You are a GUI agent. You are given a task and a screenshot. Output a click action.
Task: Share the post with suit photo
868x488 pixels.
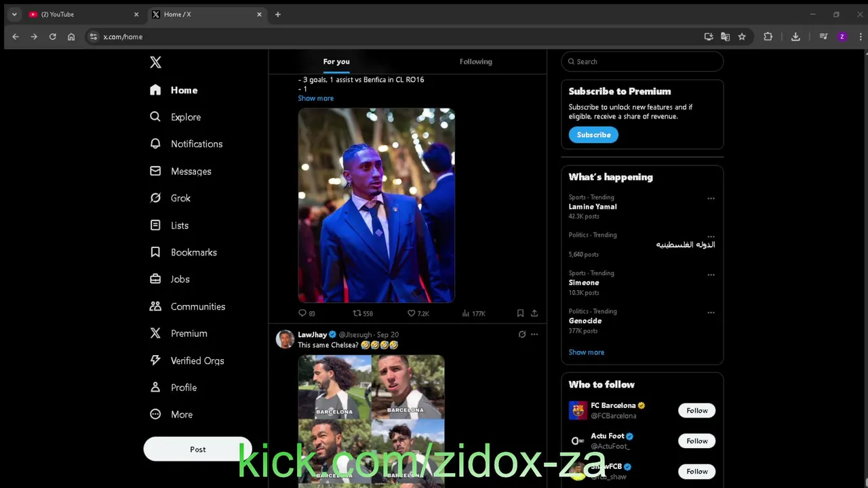[534, 313]
